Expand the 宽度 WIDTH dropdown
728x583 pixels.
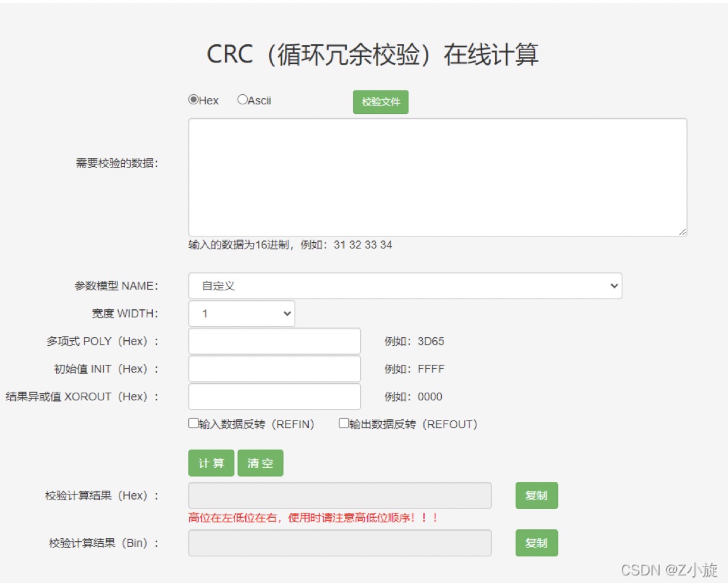tap(241, 314)
